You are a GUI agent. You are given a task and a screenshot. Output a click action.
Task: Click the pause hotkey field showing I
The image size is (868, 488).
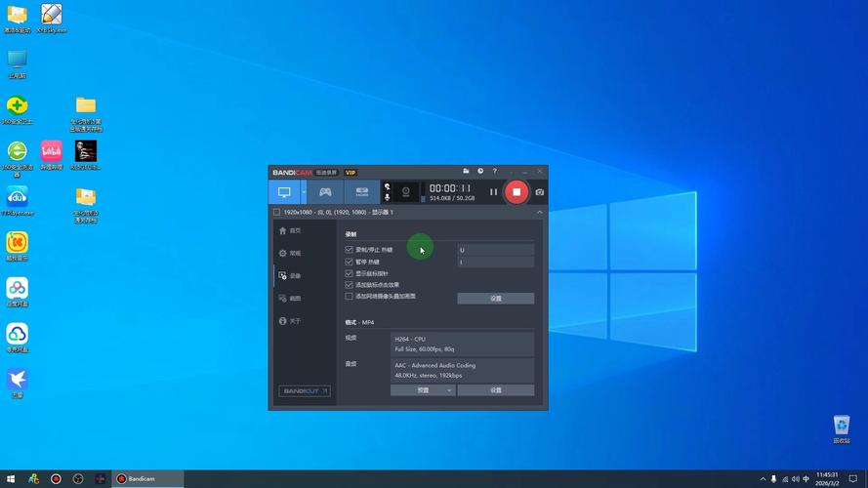coord(495,262)
